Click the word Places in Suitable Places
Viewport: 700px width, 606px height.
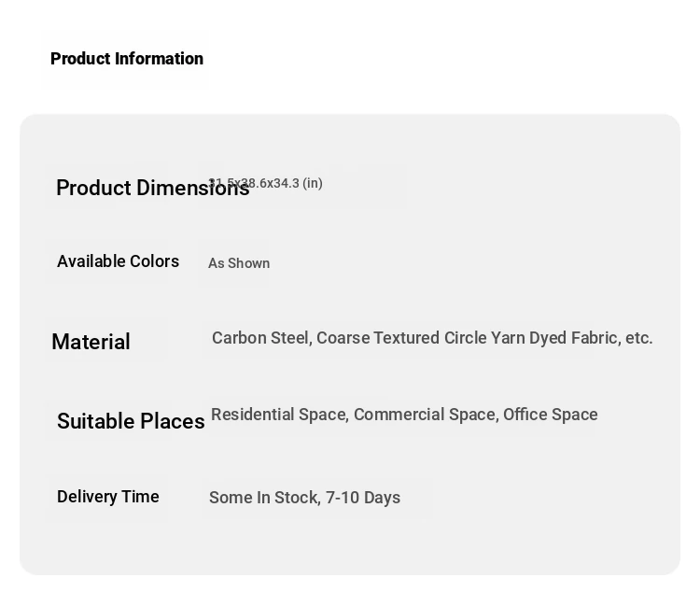click(172, 421)
